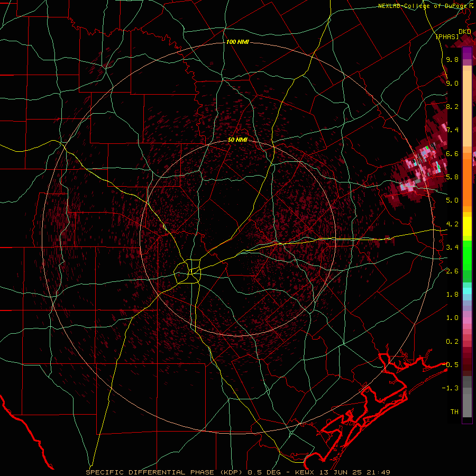Pick the bright green segment of the color bar
Image resolution: width=476 pixels, height=476 pixels.
click(467, 255)
